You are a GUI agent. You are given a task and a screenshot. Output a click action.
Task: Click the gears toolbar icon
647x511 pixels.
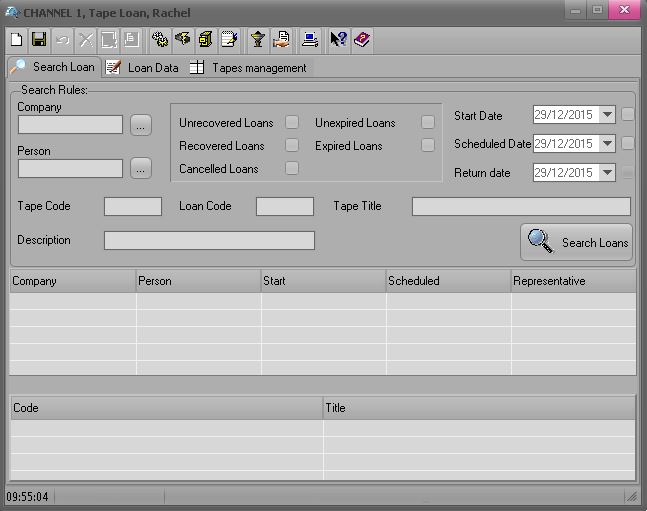(x=159, y=40)
